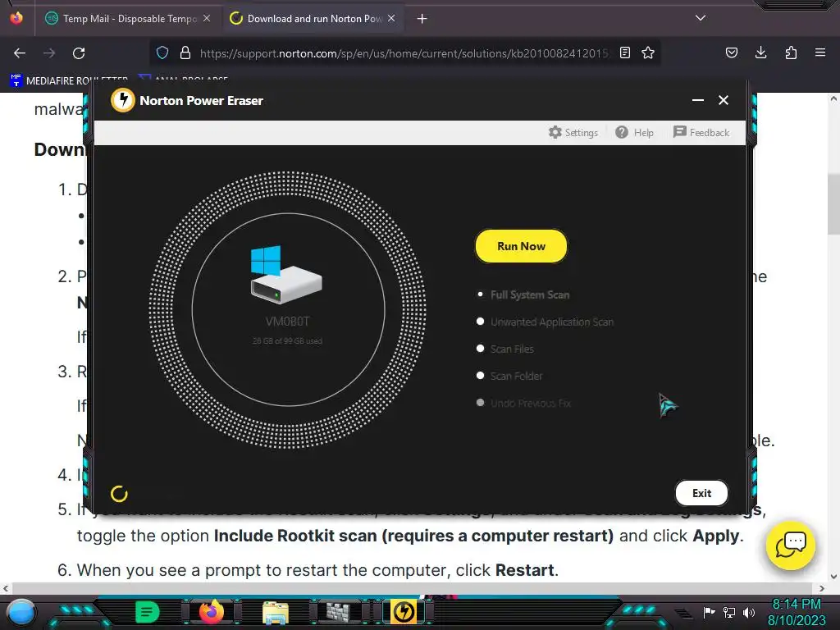Close the Temp Mail tab

point(207,18)
